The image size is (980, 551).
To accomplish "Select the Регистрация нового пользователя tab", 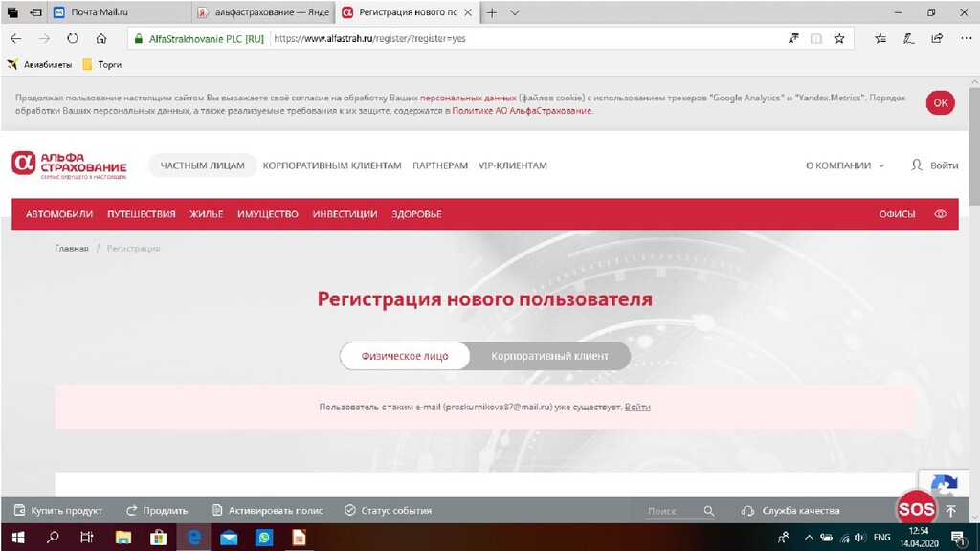I will 408,12.
